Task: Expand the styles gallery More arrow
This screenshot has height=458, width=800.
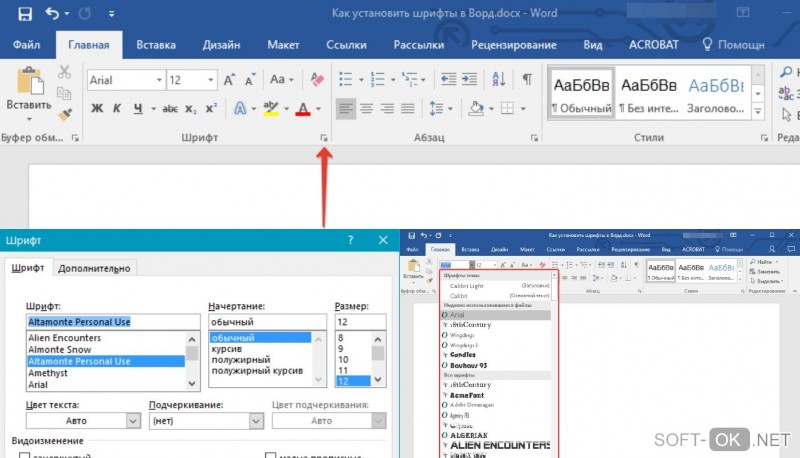Action: (x=758, y=111)
